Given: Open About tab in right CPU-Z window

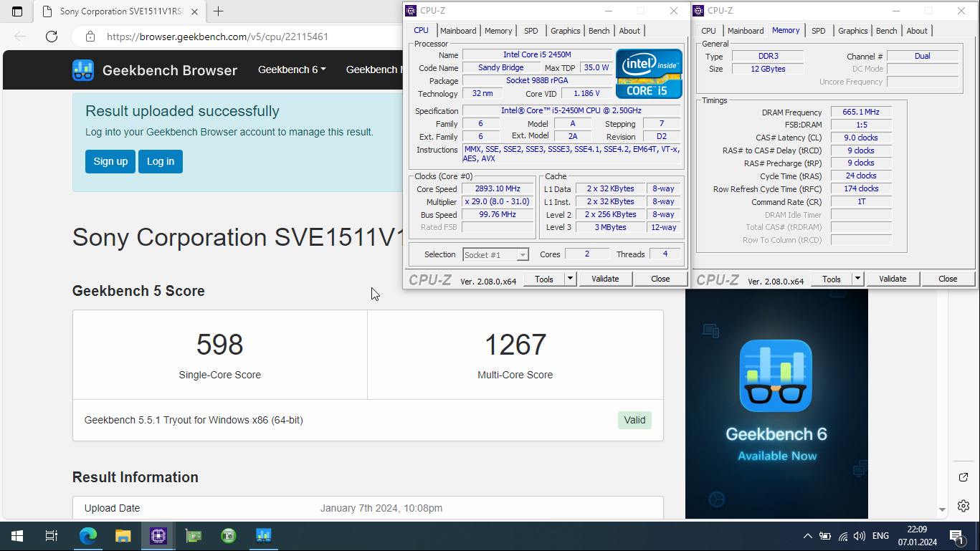Looking at the screenshot, I should pos(917,31).
